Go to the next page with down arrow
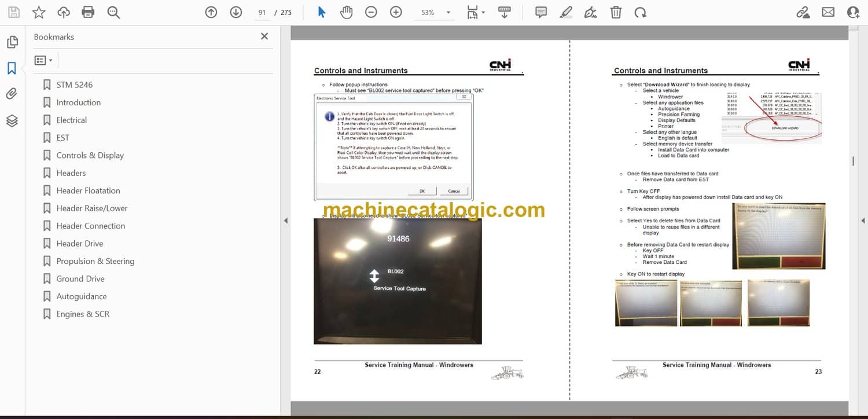The height and width of the screenshot is (419, 868). click(236, 12)
